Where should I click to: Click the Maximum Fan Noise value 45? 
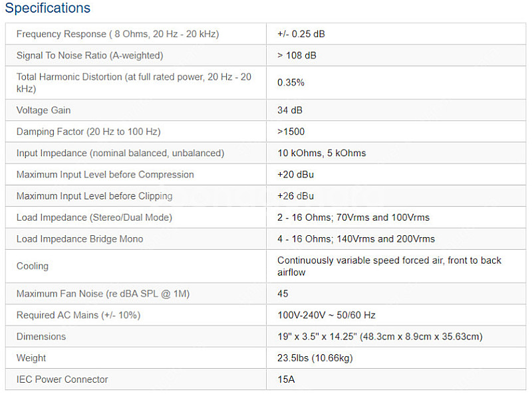pos(283,294)
